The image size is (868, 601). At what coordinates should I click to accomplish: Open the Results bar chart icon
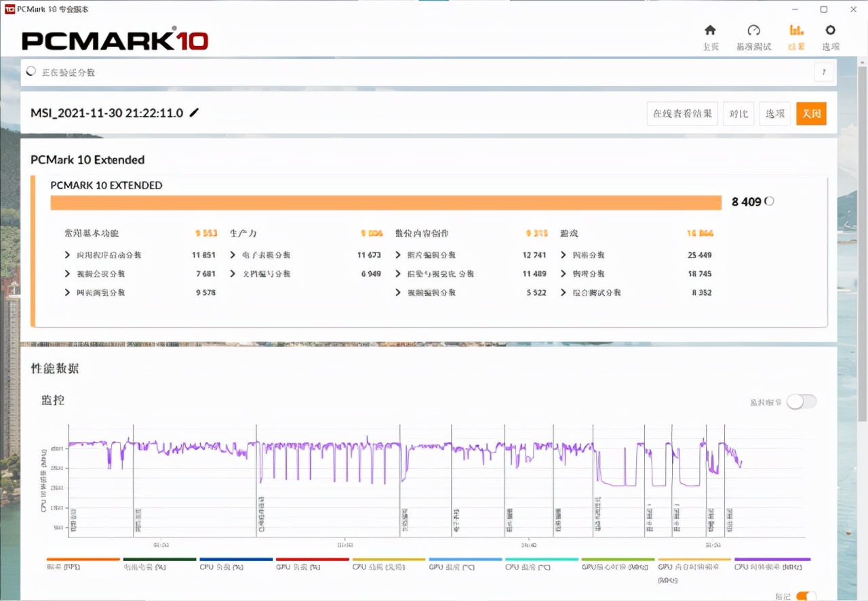(x=796, y=31)
